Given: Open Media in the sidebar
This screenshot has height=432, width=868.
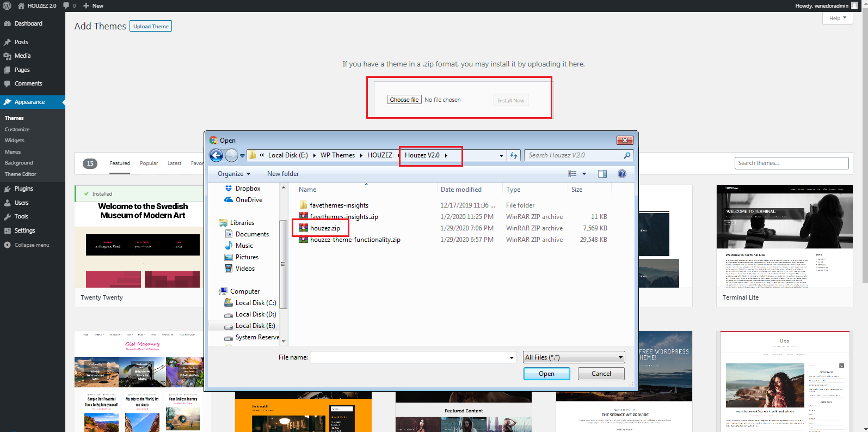Looking at the screenshot, I should coord(22,56).
